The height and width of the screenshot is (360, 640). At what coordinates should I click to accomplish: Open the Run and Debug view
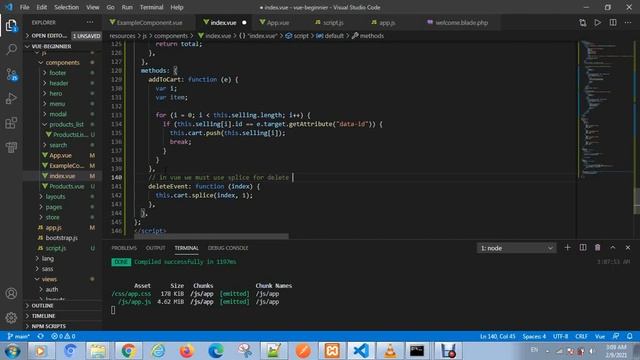coord(11,98)
